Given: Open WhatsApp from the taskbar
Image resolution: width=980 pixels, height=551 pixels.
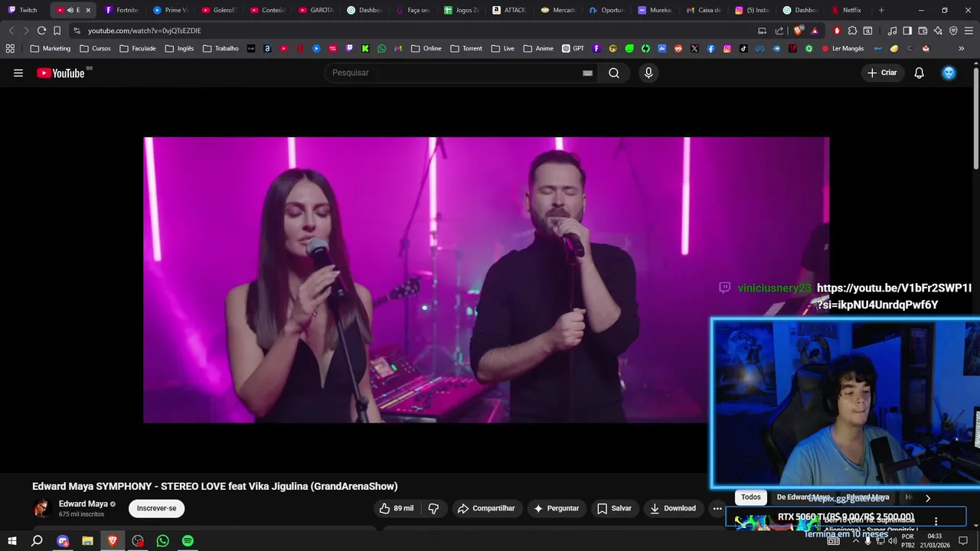Looking at the screenshot, I should 162,541.
